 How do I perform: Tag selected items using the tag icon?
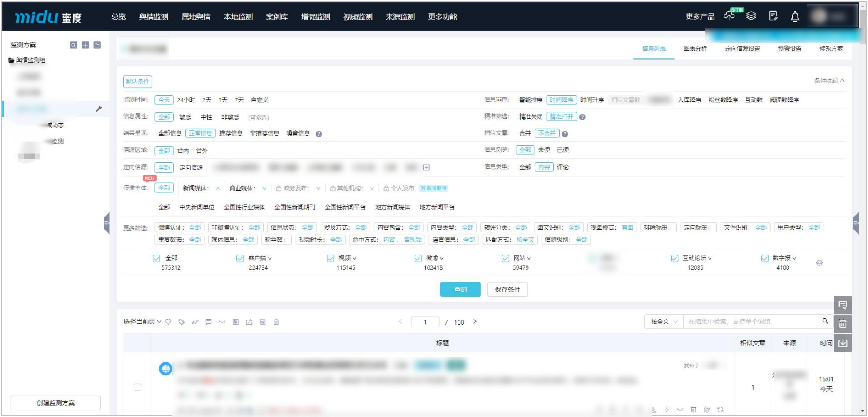(182, 322)
